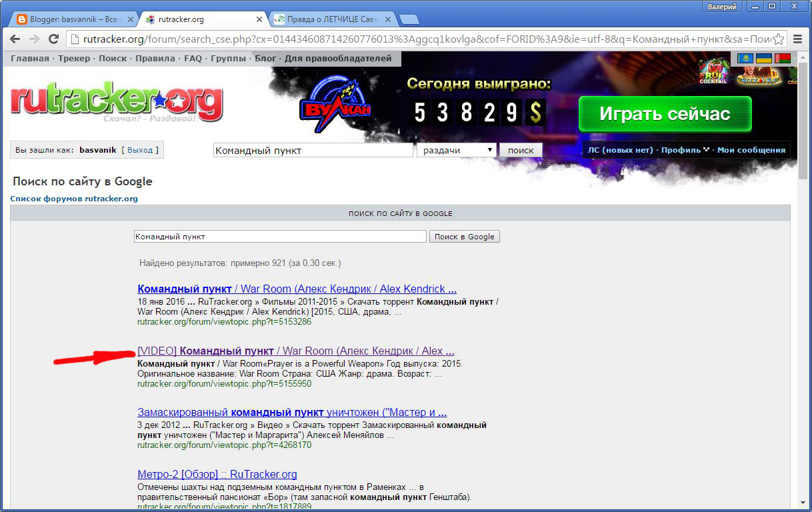
Task: Click the поиск search button
Action: pos(521,150)
